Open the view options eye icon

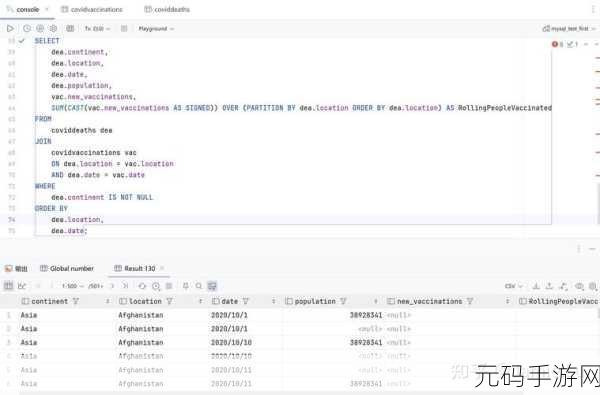click(x=579, y=286)
